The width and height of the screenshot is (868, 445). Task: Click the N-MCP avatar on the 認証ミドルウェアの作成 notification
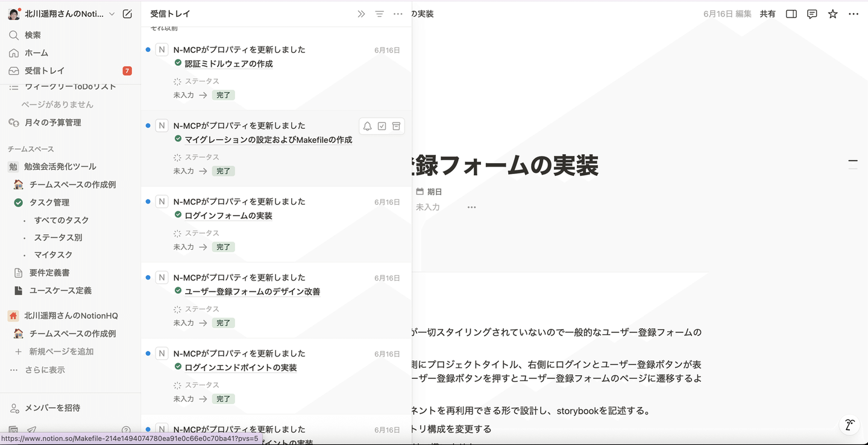pyautogui.click(x=162, y=50)
